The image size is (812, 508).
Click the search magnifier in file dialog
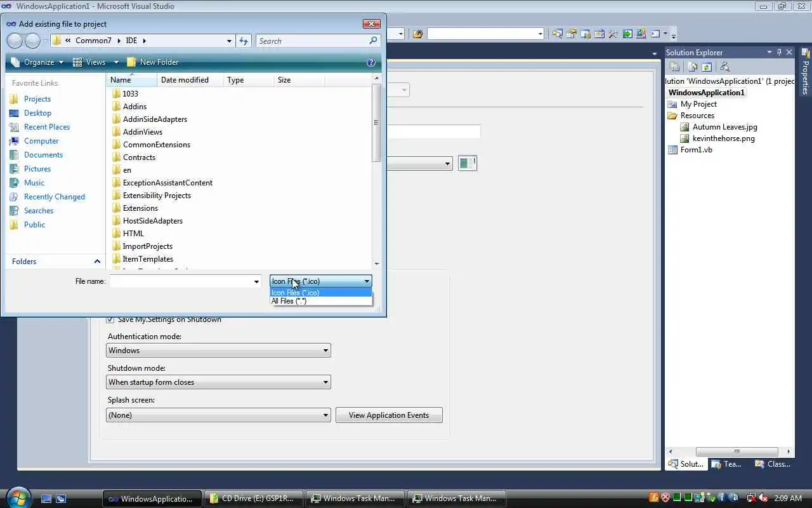point(373,41)
